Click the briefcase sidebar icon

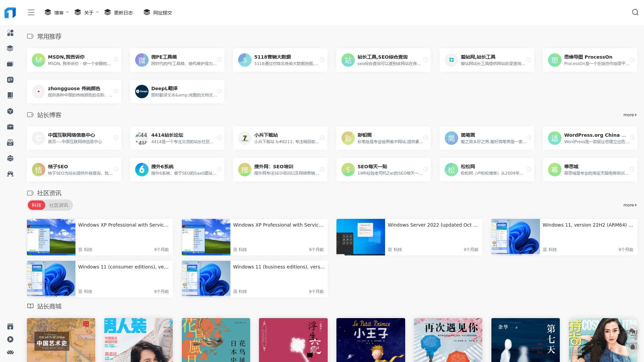coord(10,127)
